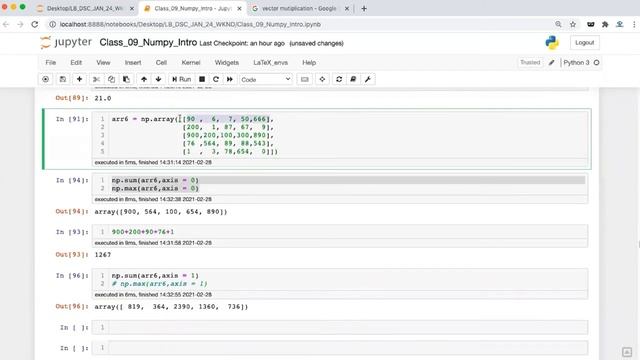Click output array([900, 564, 100, 654, 890])

(x=161, y=211)
